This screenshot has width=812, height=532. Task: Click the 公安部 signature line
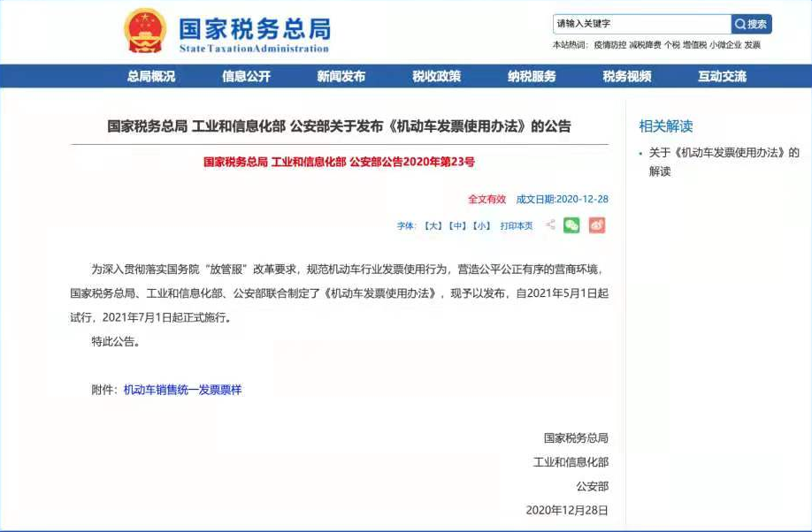coord(593,486)
